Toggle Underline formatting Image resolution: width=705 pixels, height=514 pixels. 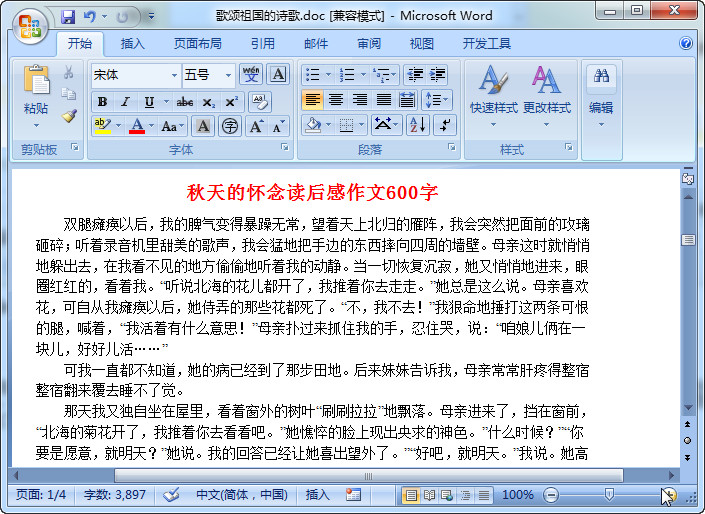[149, 102]
